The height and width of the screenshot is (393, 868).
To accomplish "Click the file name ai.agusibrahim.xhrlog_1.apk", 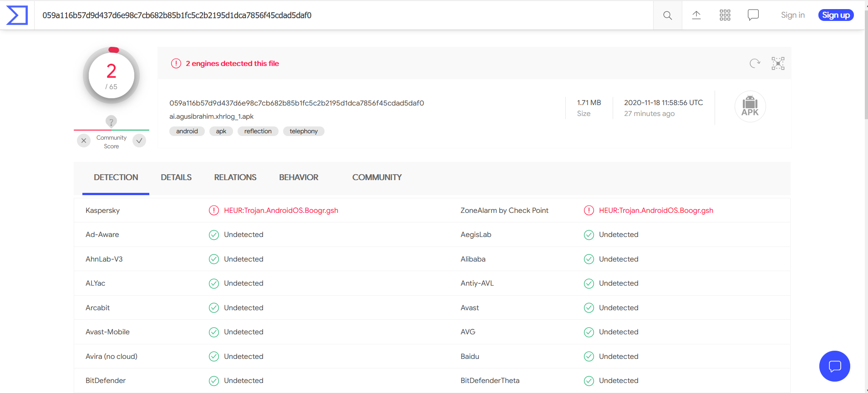I will [211, 116].
